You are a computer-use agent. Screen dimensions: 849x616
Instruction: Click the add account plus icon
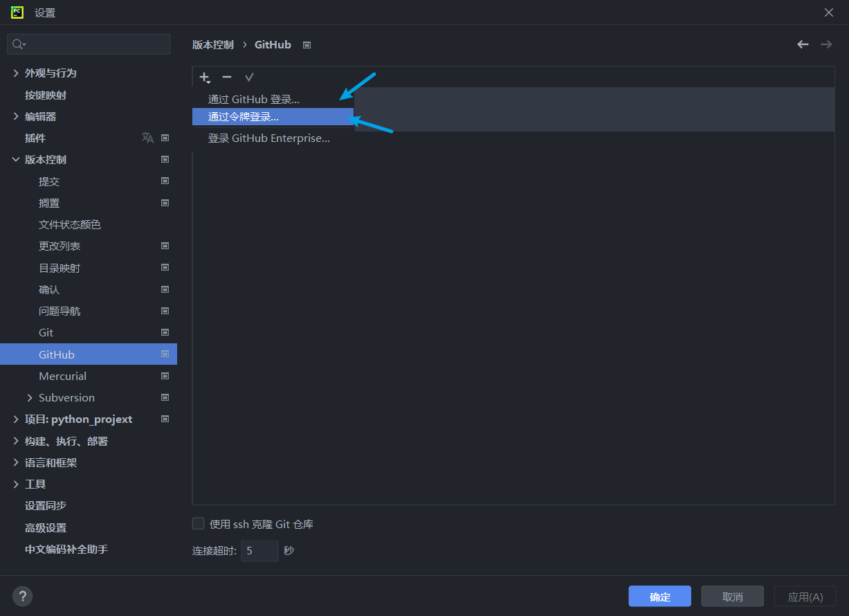[204, 78]
